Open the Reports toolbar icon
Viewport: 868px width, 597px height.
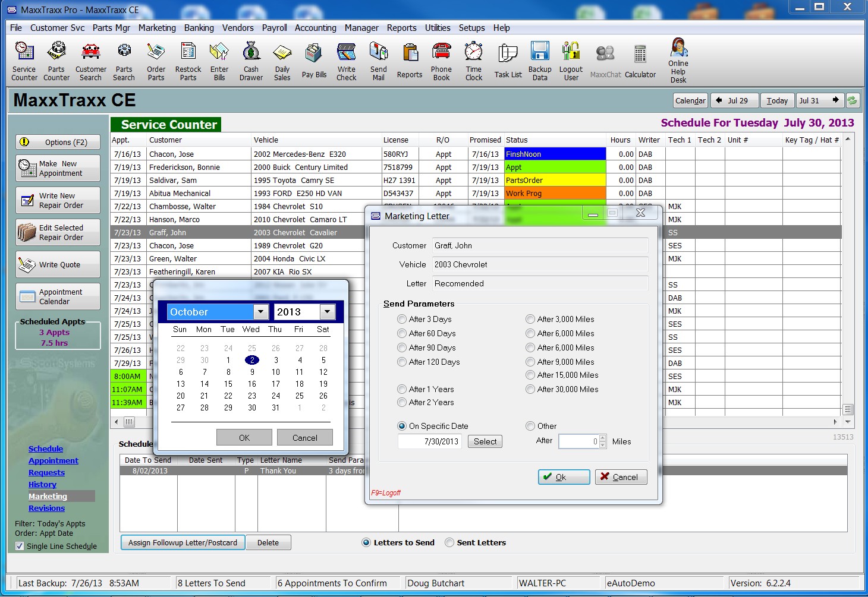(410, 61)
